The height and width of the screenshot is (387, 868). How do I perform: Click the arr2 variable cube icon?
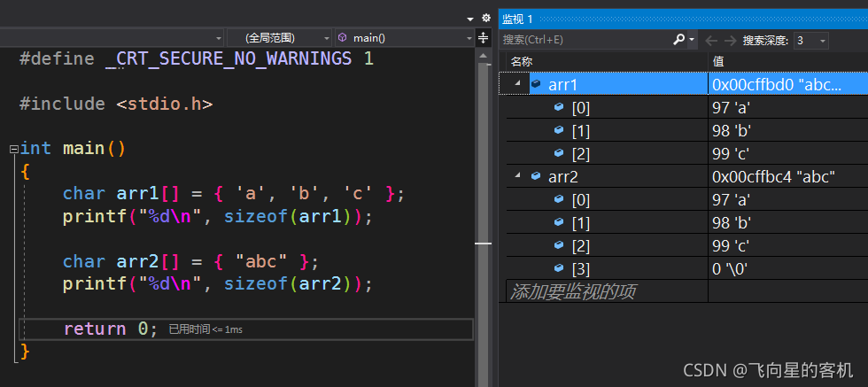tap(535, 176)
